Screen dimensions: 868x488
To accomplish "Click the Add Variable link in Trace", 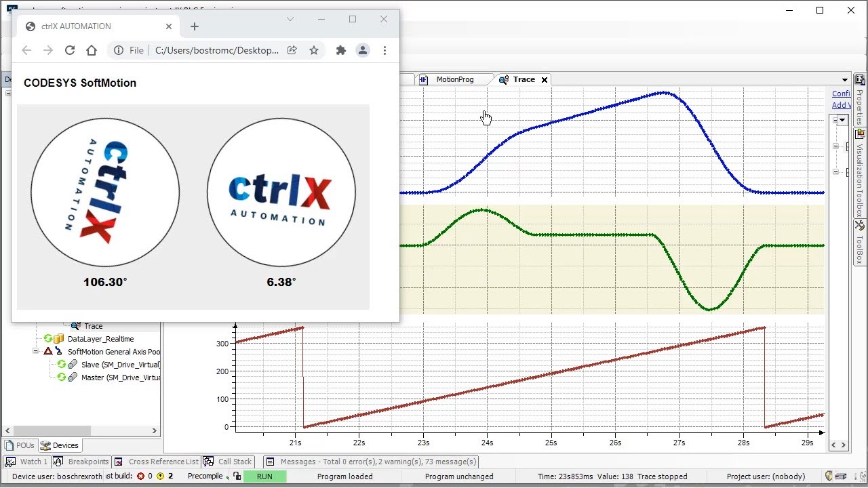I will 842,105.
